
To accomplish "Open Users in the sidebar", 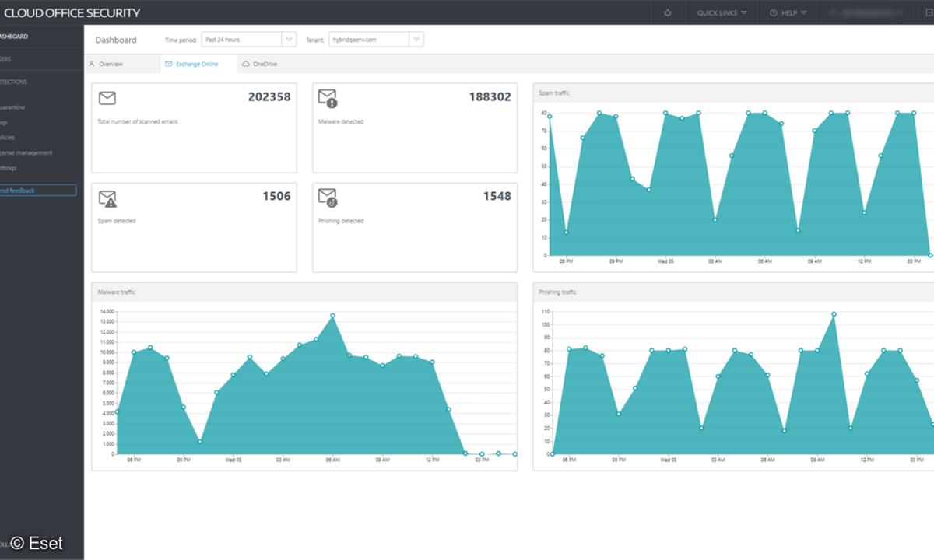I will (6, 59).
